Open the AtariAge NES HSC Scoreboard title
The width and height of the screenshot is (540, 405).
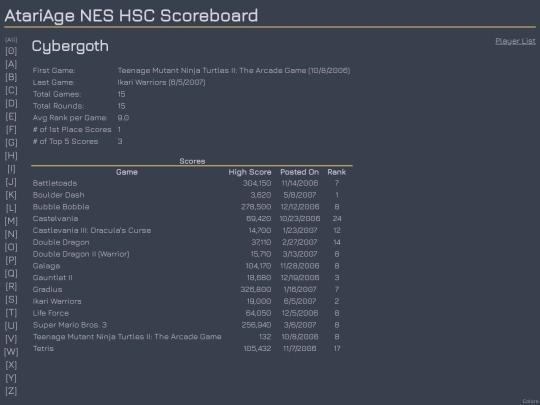[131, 16]
